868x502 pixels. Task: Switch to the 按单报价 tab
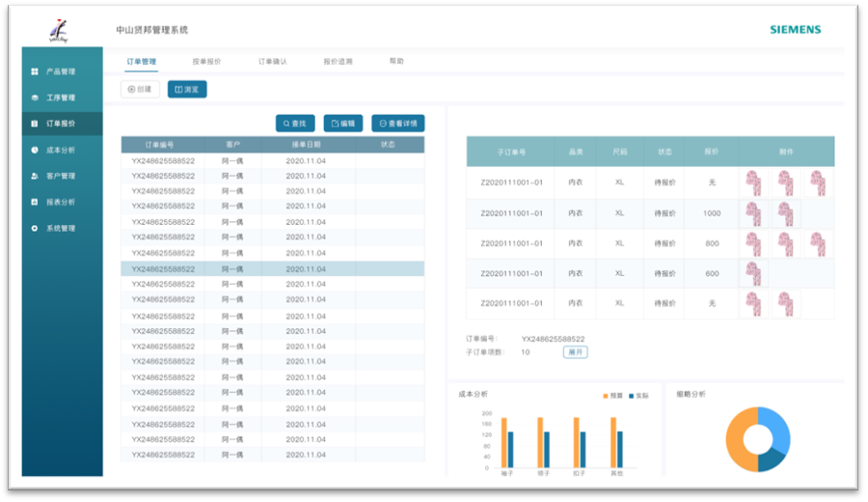(x=206, y=61)
